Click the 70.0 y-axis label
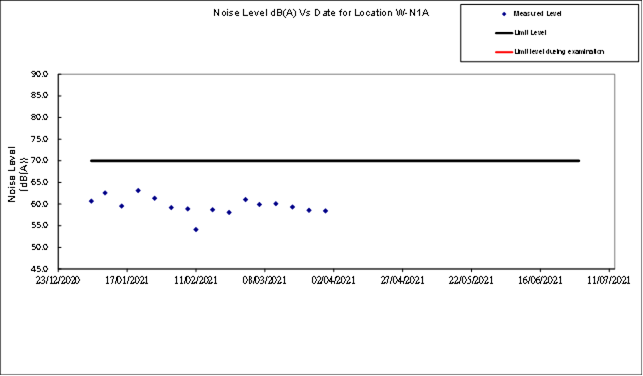Viewport: 643px width, 376px height. pyautogui.click(x=40, y=161)
